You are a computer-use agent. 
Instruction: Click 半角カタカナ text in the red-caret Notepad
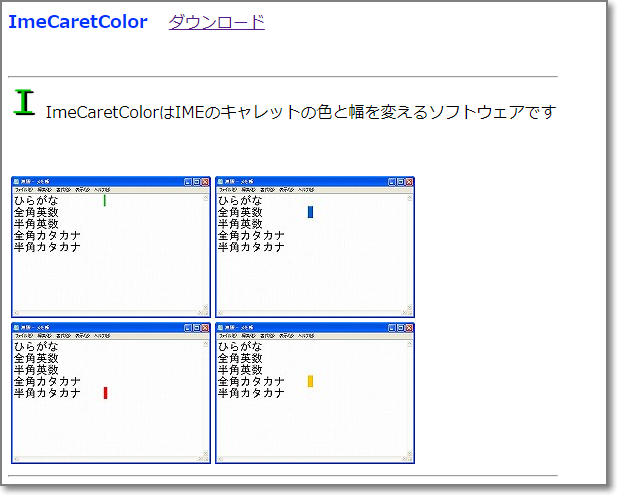[47, 393]
